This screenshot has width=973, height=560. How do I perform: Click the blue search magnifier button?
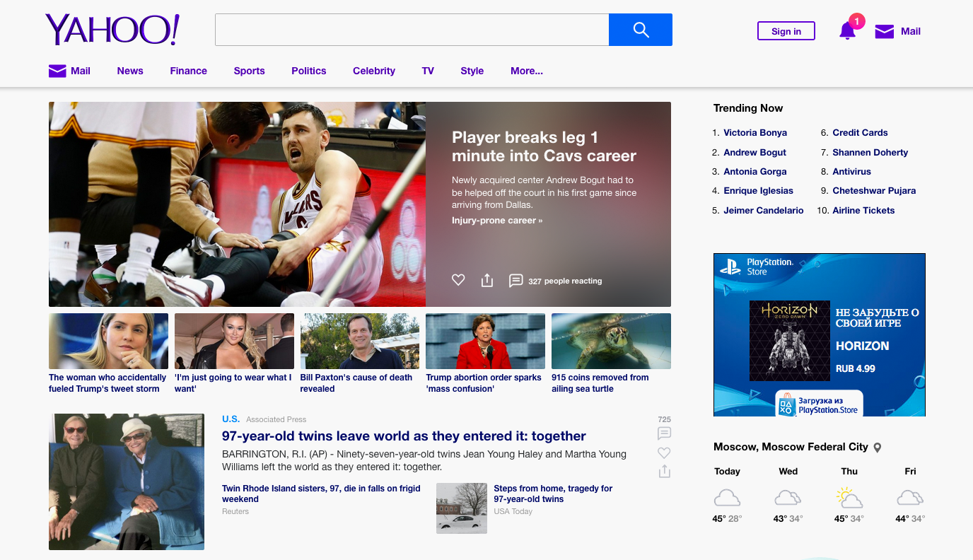tap(640, 30)
